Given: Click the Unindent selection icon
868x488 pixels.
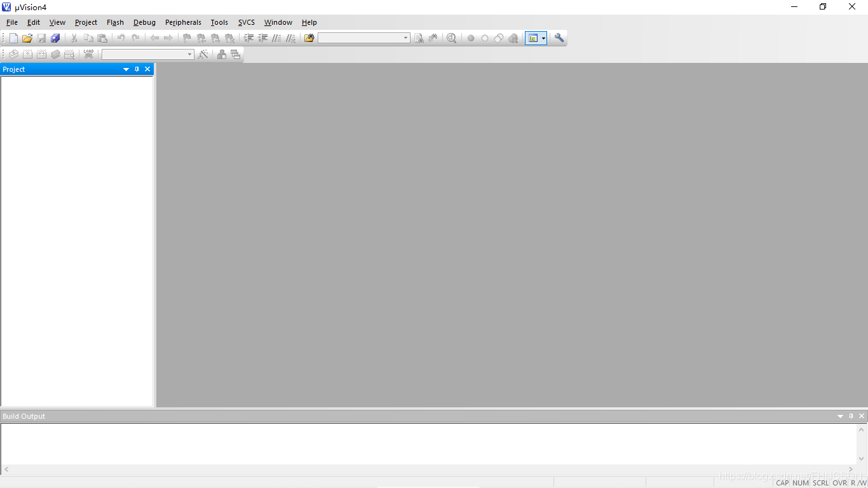Looking at the screenshot, I should pyautogui.click(x=262, y=38).
